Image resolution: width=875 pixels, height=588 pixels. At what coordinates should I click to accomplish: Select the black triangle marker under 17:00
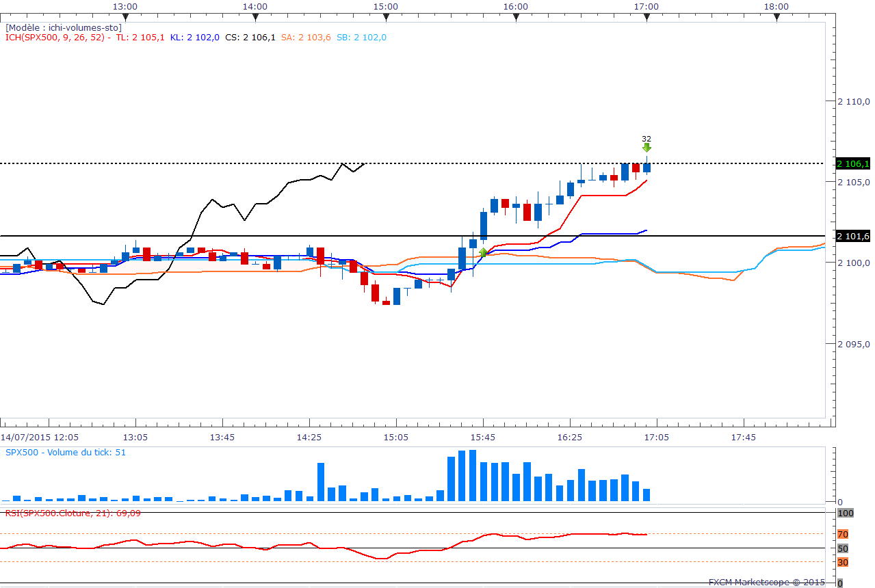click(647, 17)
